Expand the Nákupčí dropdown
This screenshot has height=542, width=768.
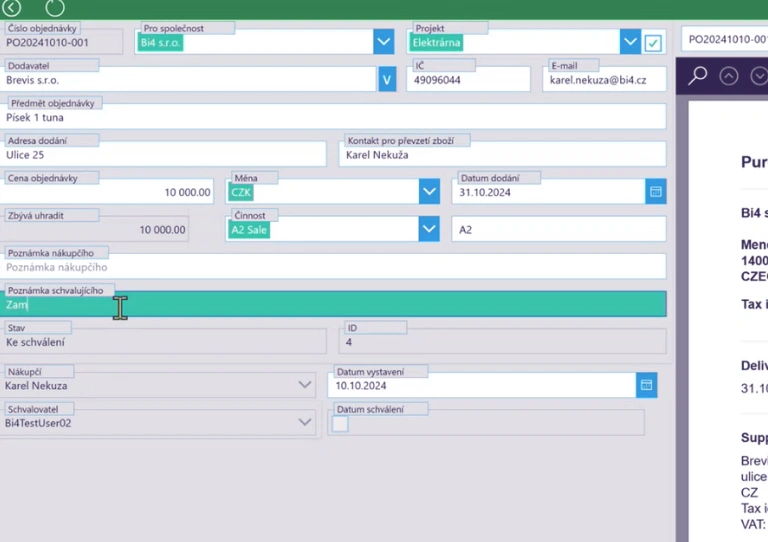tap(306, 385)
